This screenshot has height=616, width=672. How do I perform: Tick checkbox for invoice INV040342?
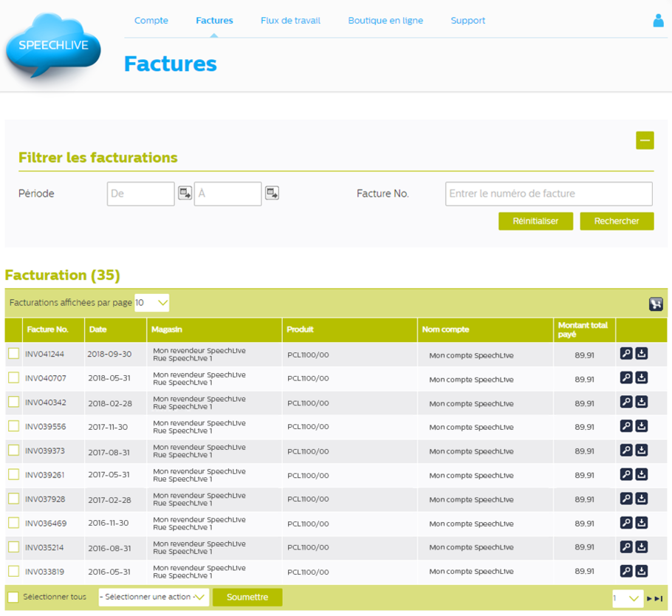pos(14,402)
